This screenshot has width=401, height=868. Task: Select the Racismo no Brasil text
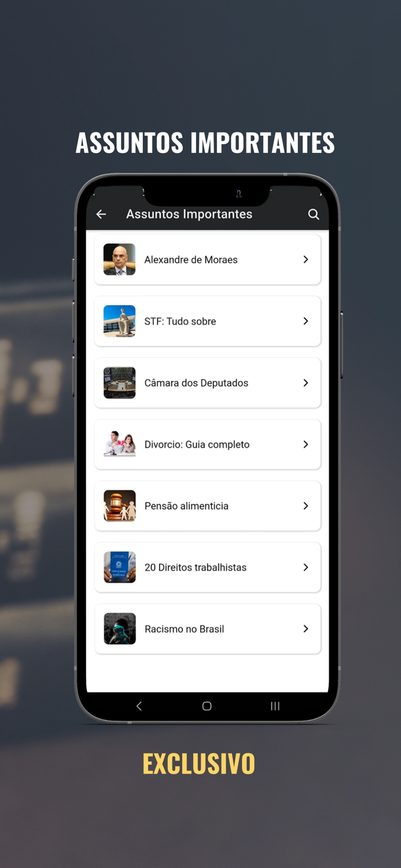[x=184, y=629]
